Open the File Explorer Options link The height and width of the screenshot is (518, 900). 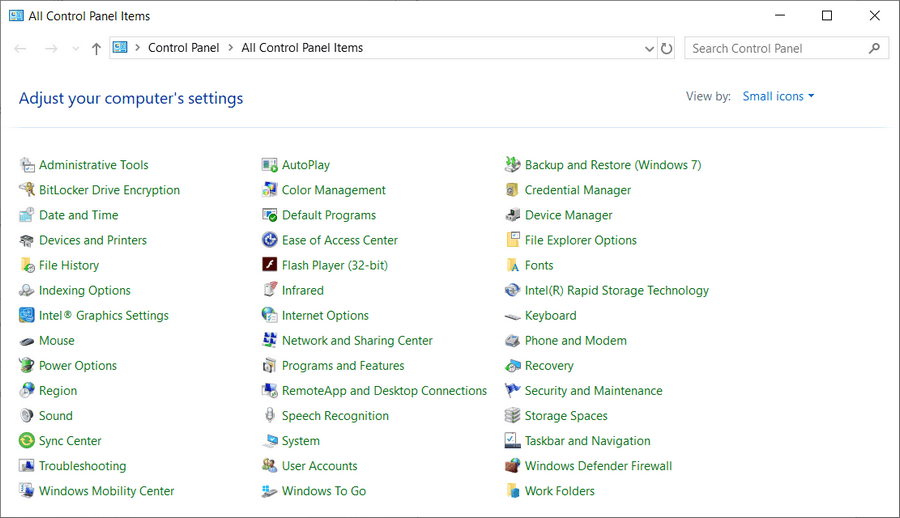(x=580, y=241)
